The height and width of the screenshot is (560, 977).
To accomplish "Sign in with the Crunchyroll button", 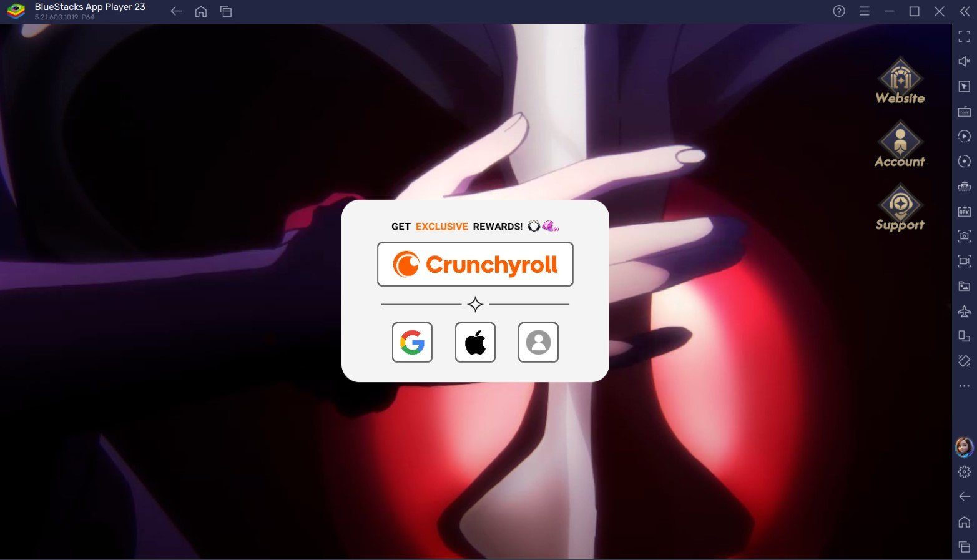I will [475, 264].
